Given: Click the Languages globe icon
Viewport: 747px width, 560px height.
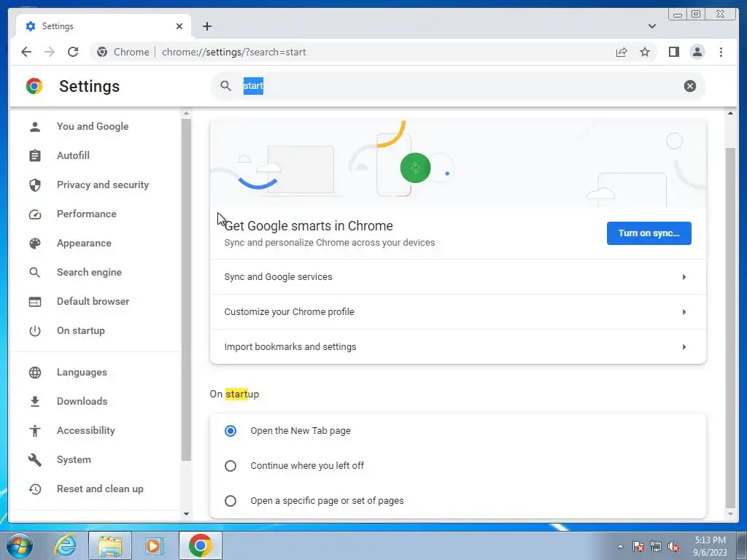Looking at the screenshot, I should tap(35, 373).
